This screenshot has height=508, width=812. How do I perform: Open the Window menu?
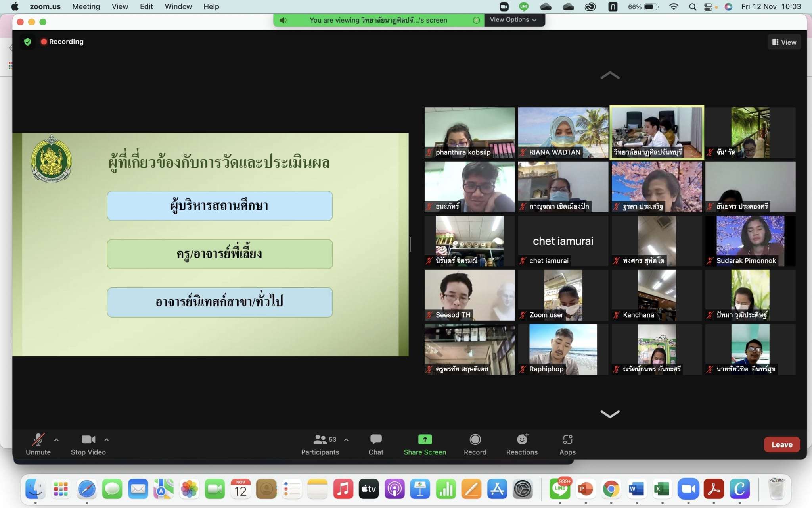(178, 6)
